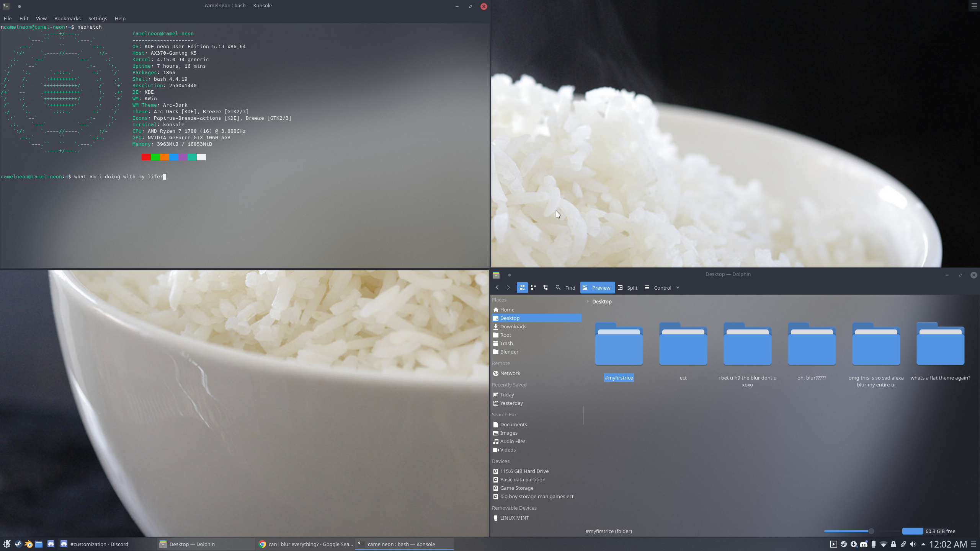Open software updates tray icon
The height and width of the screenshot is (551, 980).
[x=853, y=544]
